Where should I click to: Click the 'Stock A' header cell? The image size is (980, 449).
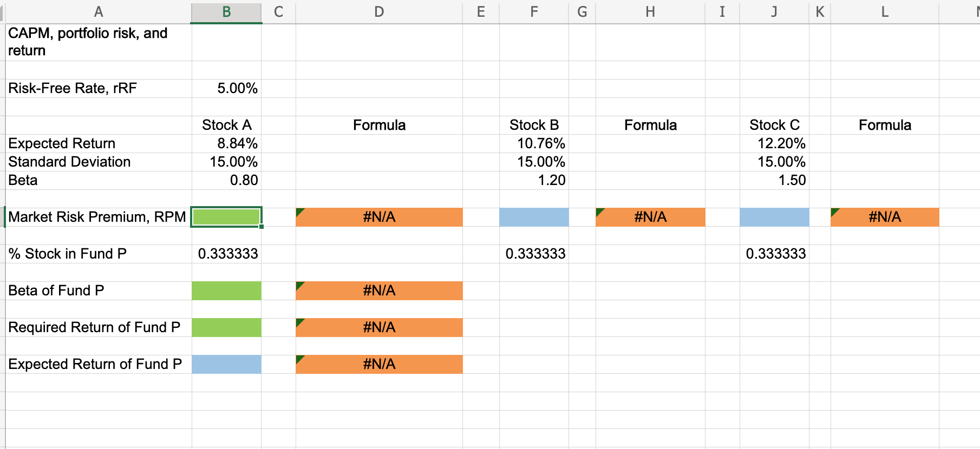click(x=226, y=125)
